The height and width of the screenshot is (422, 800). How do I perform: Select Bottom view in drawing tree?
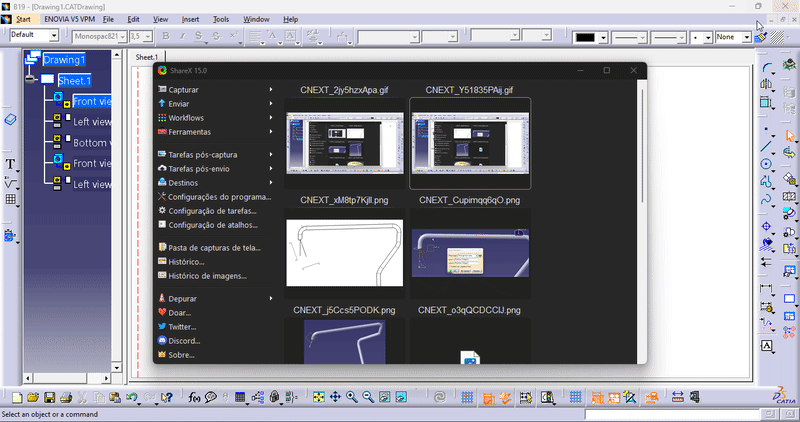tap(90, 143)
